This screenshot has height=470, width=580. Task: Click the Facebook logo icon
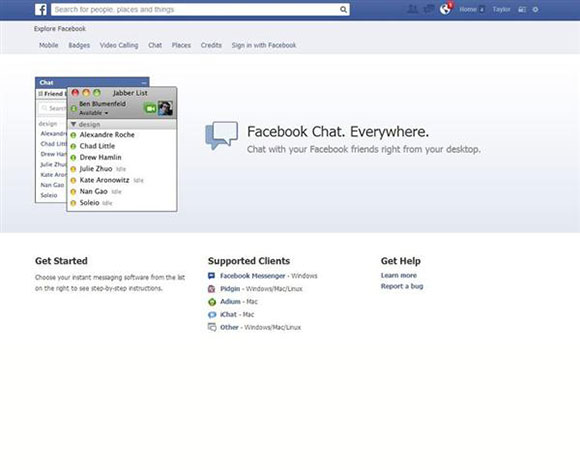click(x=41, y=10)
